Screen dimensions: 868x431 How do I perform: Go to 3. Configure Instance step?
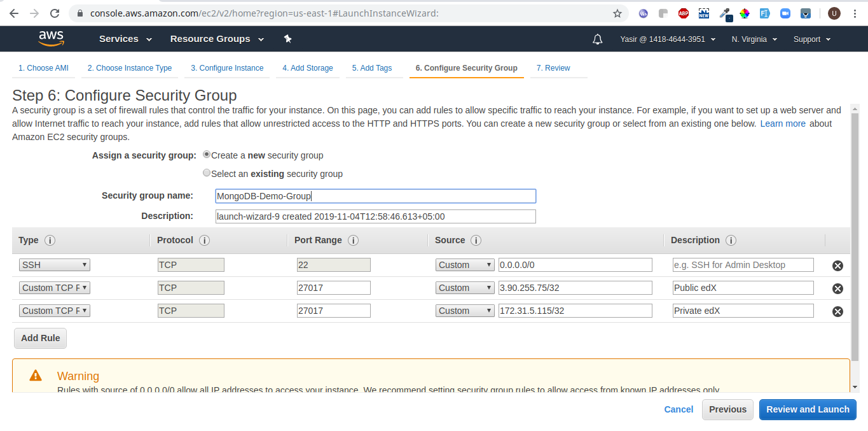pyautogui.click(x=227, y=68)
